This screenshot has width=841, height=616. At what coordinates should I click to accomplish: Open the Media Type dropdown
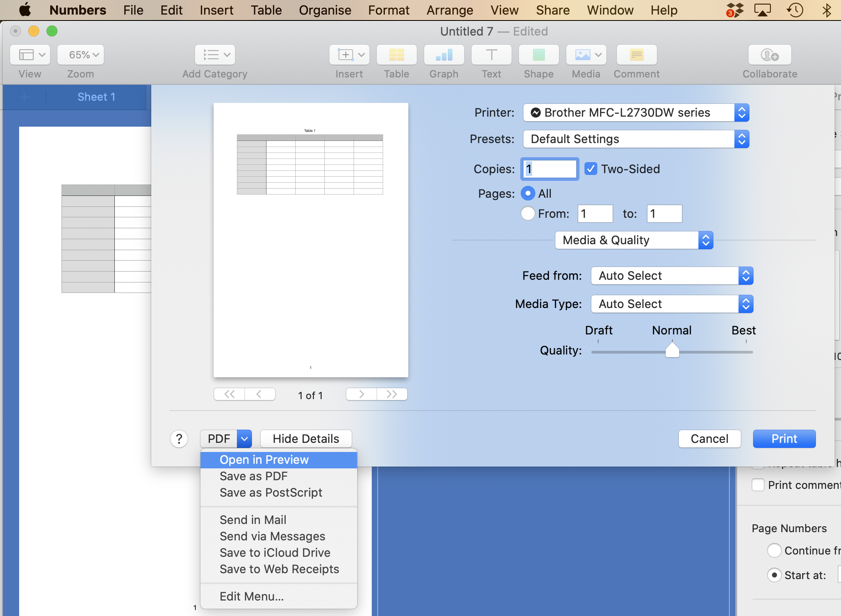(672, 304)
